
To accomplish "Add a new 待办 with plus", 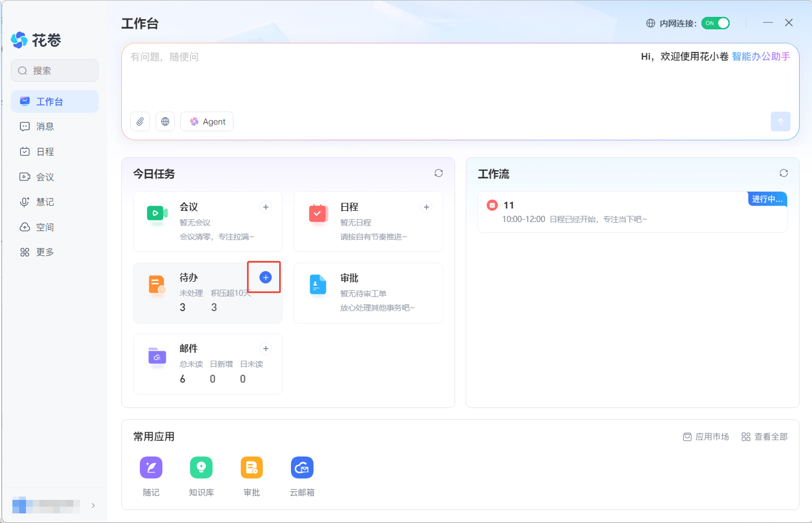I will pos(266,277).
